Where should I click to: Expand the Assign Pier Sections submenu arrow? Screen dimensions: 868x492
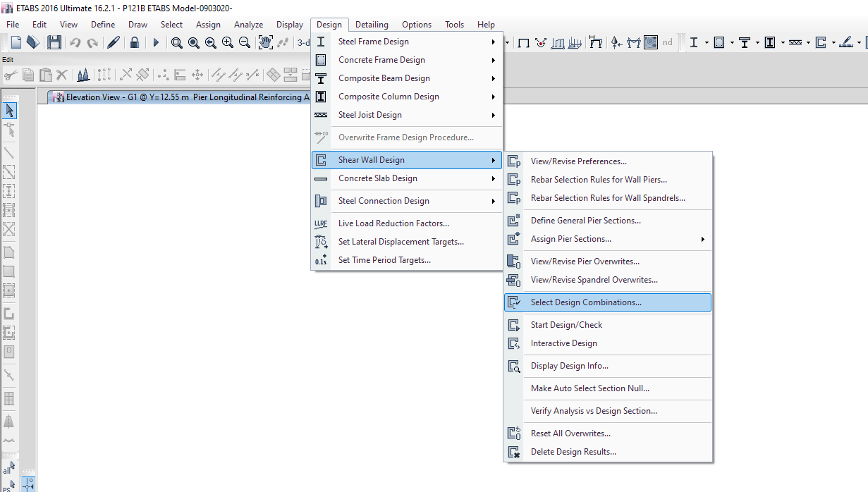703,239
